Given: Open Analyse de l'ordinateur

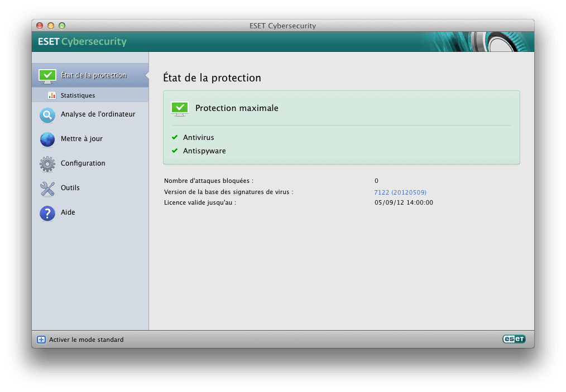Looking at the screenshot, I should coord(98,114).
